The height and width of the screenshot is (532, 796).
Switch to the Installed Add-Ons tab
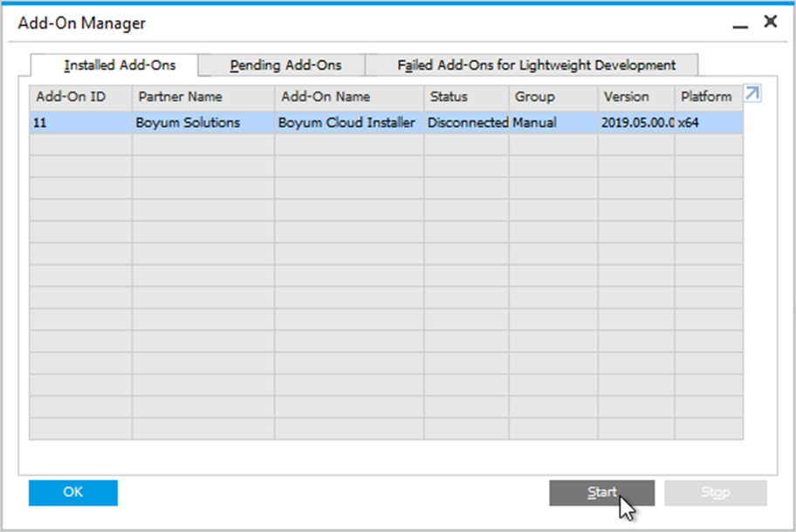(114, 65)
